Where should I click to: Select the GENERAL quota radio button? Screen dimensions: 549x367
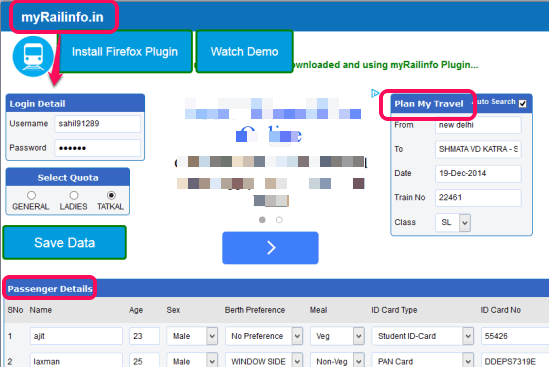32,195
